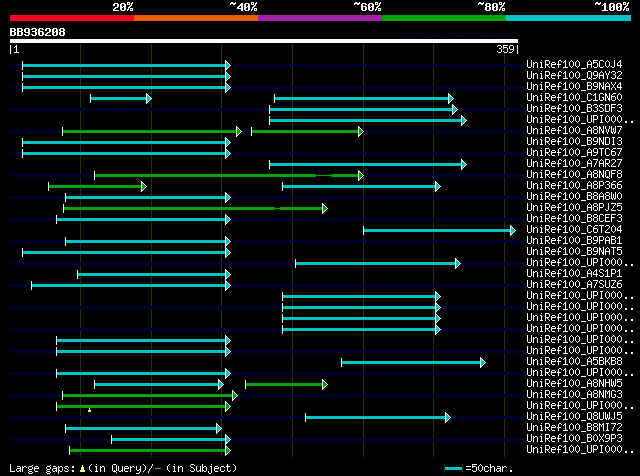Select the UniRef100_Q8UWJ5 label
The width and height of the screenshot is (640, 476).
coord(574,416)
